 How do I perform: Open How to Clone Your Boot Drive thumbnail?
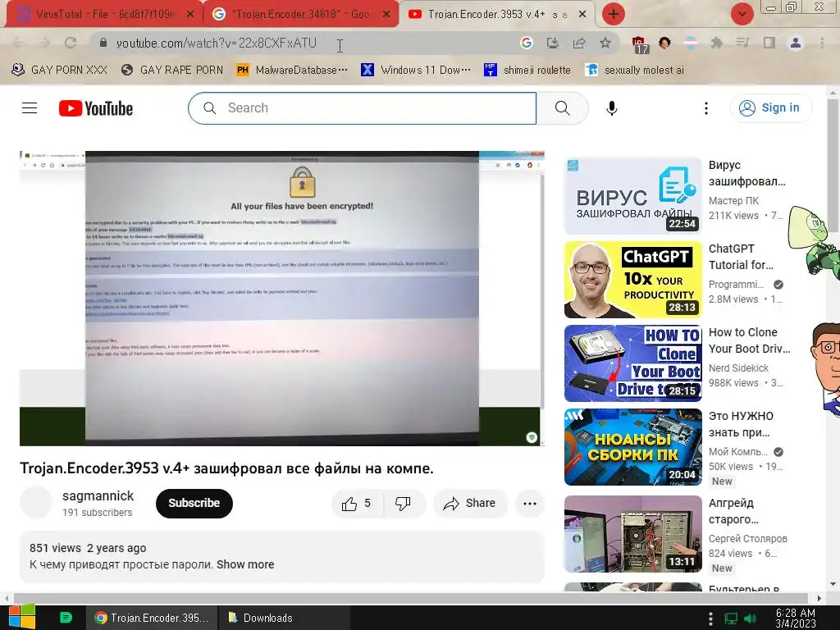tap(632, 363)
